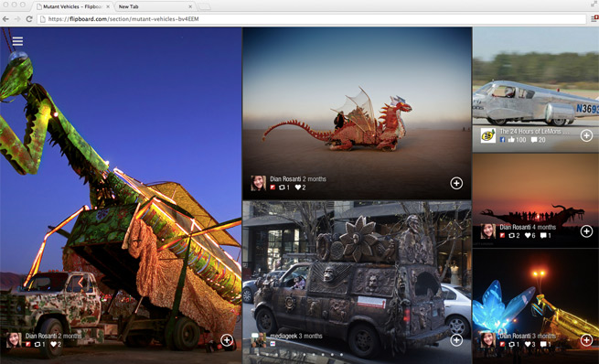599x364 pixels.
Task: Add the 24 Hours of LeMons photo
Action: [586, 135]
